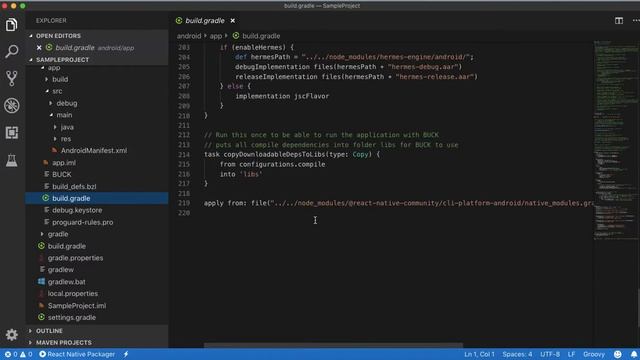
Task: Click 'implementation jscFlavor' code line
Action: pos(282,96)
